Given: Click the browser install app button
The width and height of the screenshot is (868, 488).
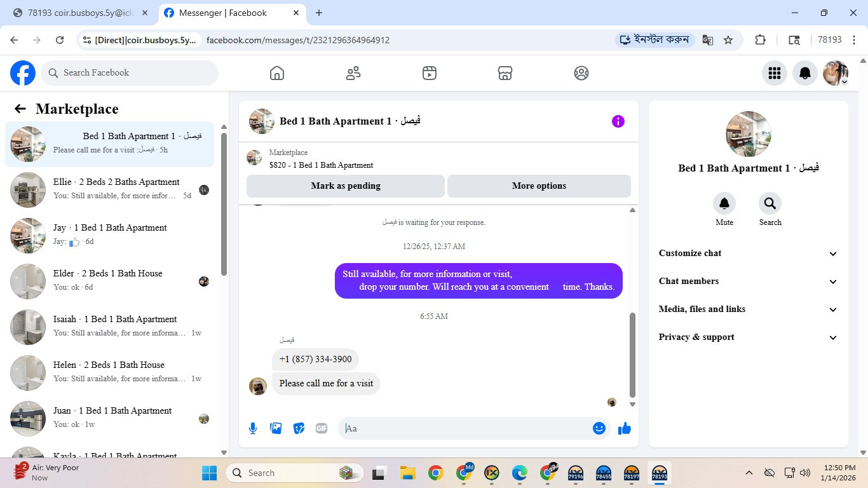Looking at the screenshot, I should pyautogui.click(x=654, y=40).
